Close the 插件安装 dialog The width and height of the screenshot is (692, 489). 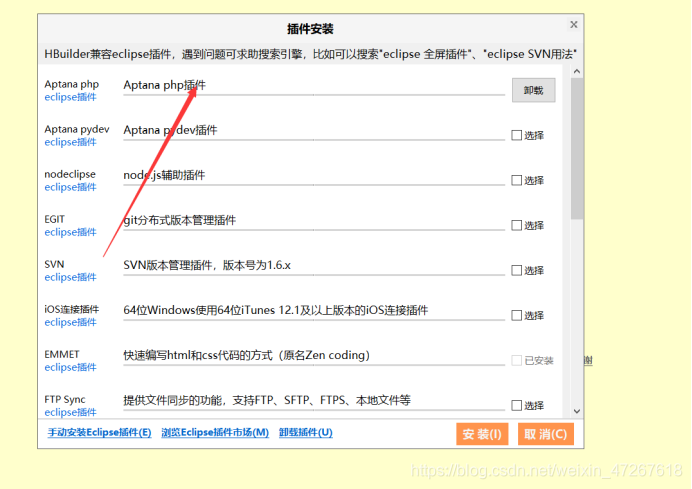coord(574,24)
